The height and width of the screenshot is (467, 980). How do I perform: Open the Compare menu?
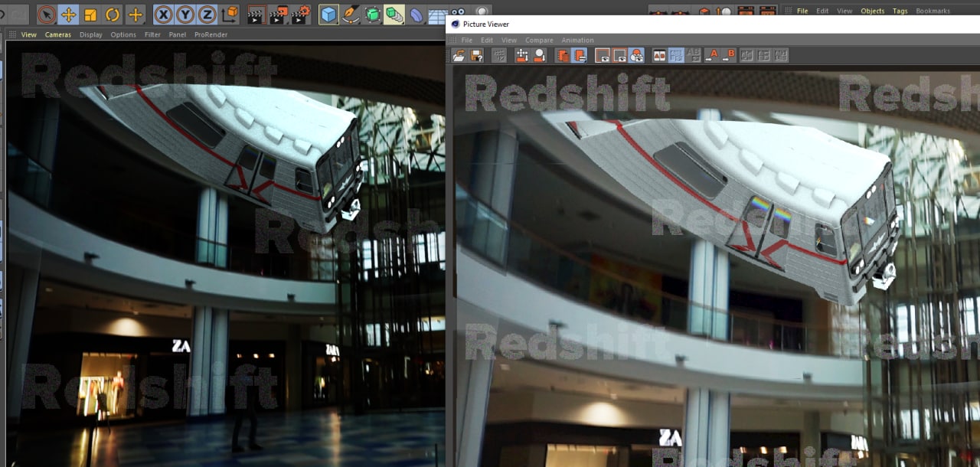click(x=539, y=40)
